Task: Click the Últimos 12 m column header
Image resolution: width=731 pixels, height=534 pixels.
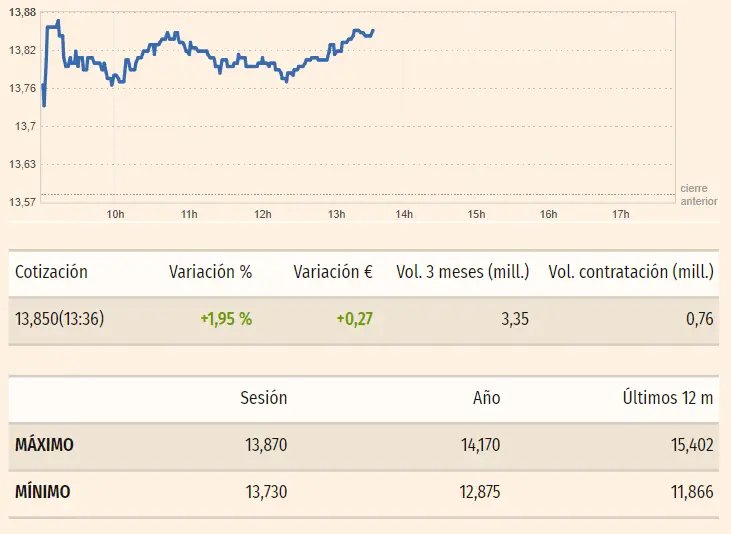Action: pyautogui.click(x=667, y=398)
